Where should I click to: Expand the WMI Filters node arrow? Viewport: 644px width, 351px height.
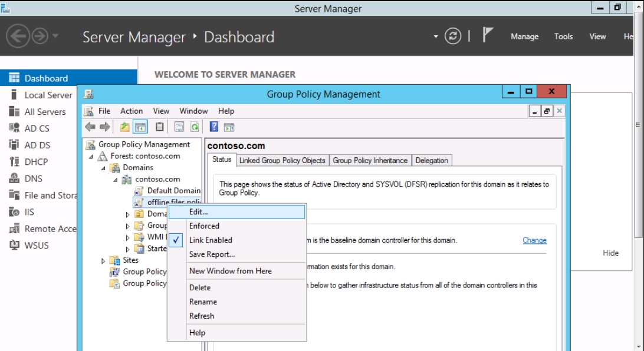[x=128, y=237]
